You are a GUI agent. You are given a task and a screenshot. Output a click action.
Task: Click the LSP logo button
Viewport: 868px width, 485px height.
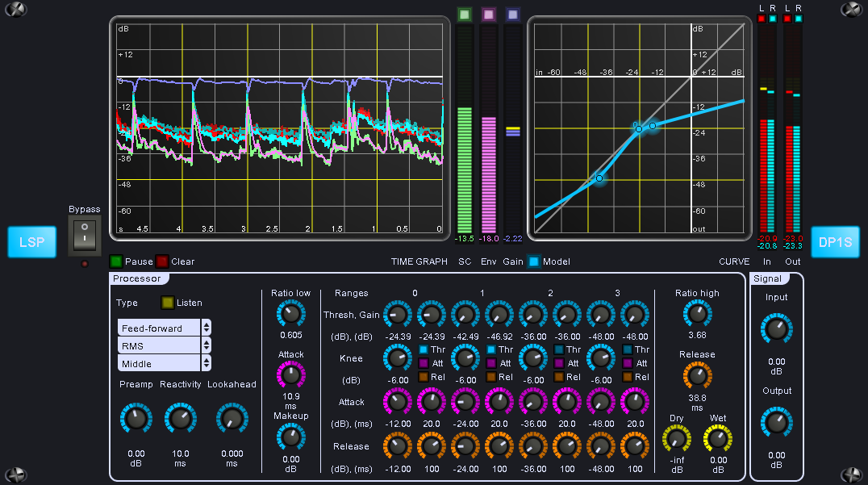tap(32, 242)
